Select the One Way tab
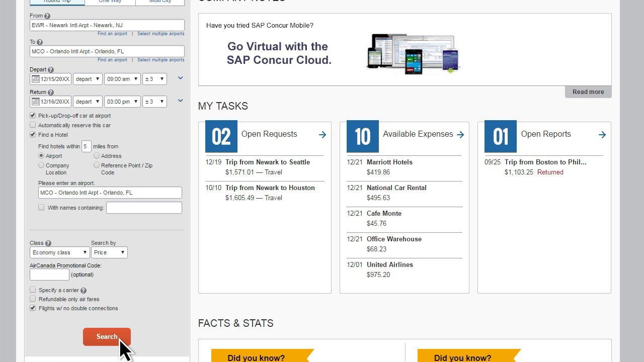Image resolution: width=644 pixels, height=362 pixels. coord(110,2)
